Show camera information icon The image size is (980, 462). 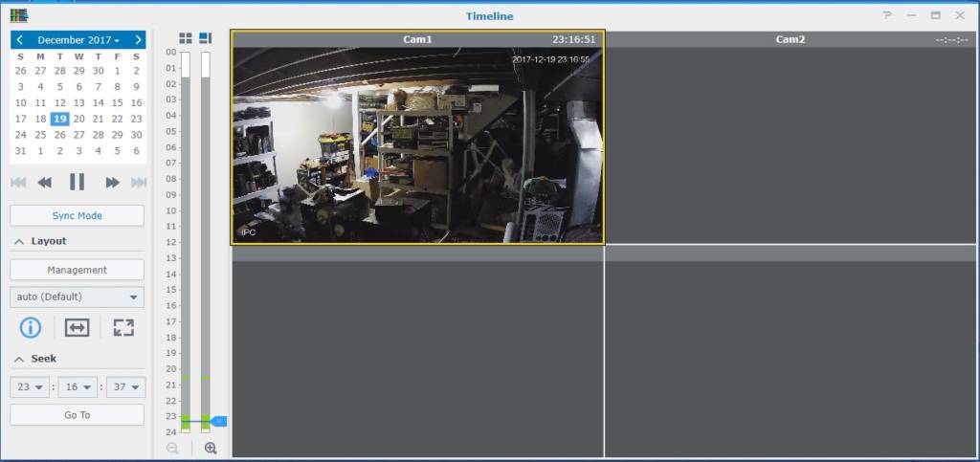pyautogui.click(x=31, y=327)
